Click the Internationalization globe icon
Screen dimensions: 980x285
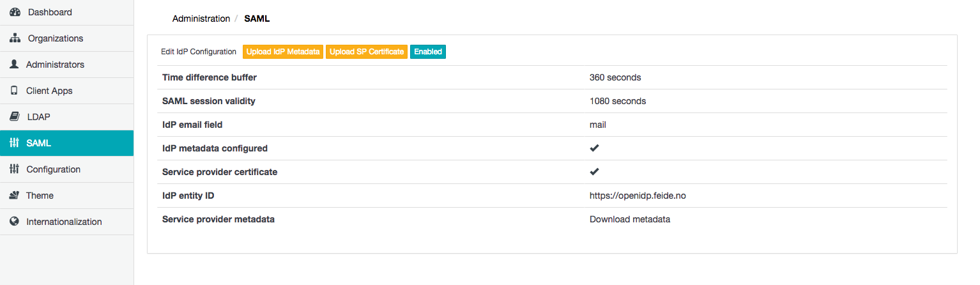click(14, 222)
